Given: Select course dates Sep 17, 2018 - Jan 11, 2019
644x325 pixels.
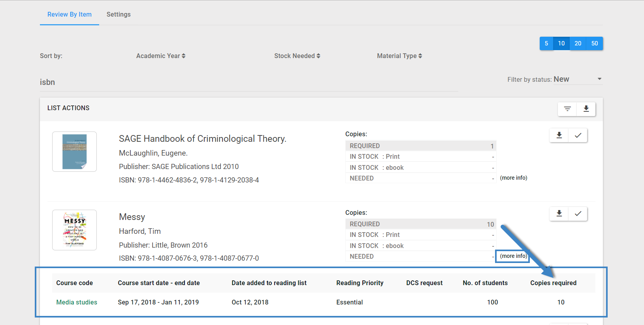Looking at the screenshot, I should pos(158,302).
